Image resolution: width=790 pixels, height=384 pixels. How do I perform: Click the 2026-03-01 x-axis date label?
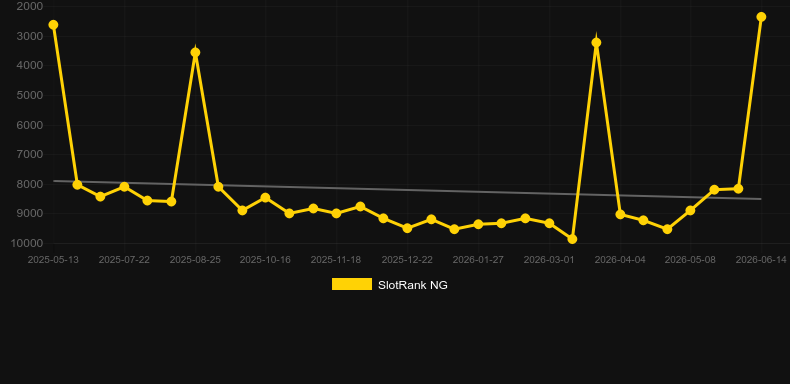[549, 260]
